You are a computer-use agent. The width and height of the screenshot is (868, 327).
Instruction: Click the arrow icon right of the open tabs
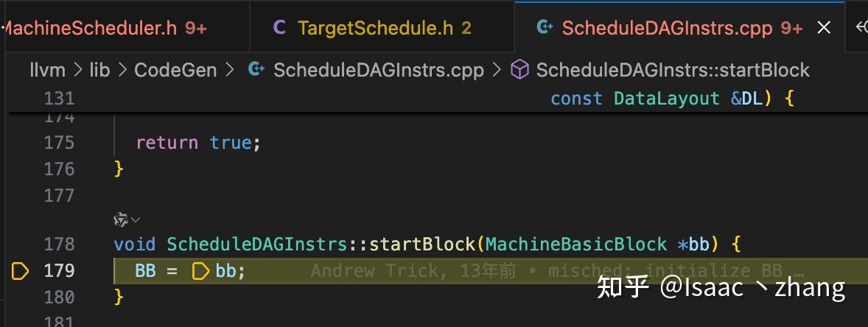point(861,28)
